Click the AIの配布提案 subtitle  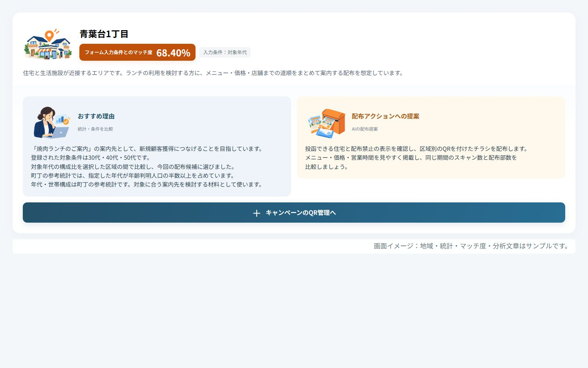pos(365,129)
